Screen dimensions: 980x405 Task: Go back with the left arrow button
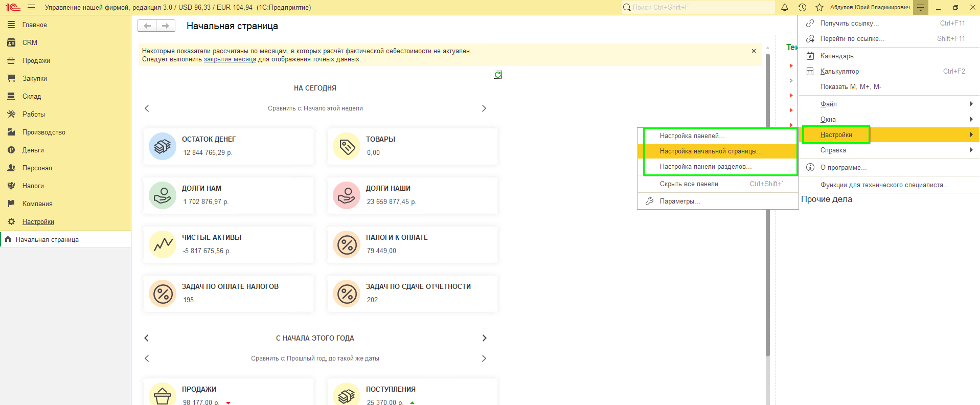click(x=147, y=26)
